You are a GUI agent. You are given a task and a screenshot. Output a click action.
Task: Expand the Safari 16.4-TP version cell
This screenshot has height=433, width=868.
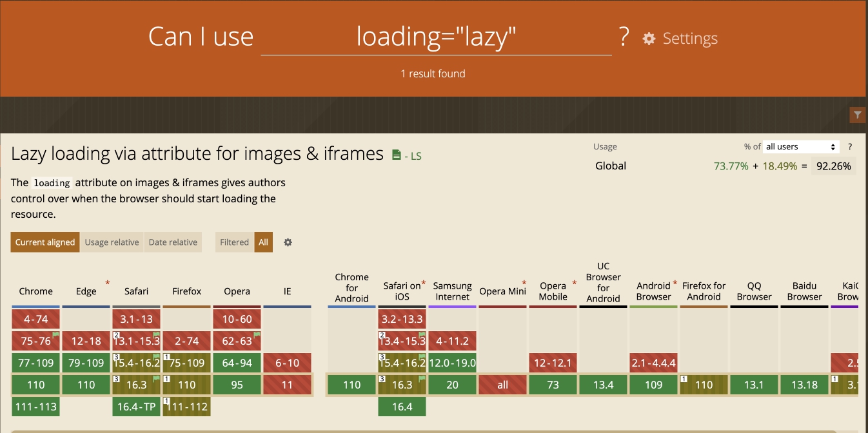click(136, 407)
